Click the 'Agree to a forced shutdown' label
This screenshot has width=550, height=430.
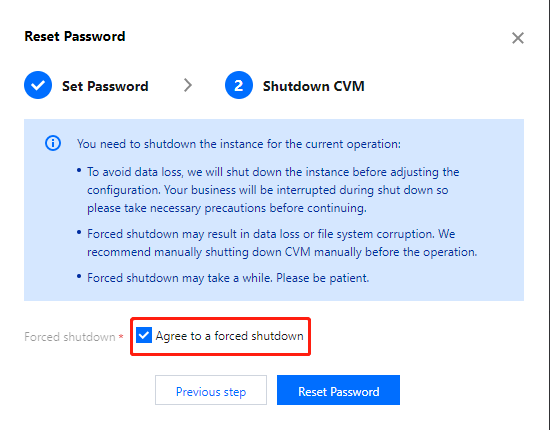pyautogui.click(x=230, y=336)
